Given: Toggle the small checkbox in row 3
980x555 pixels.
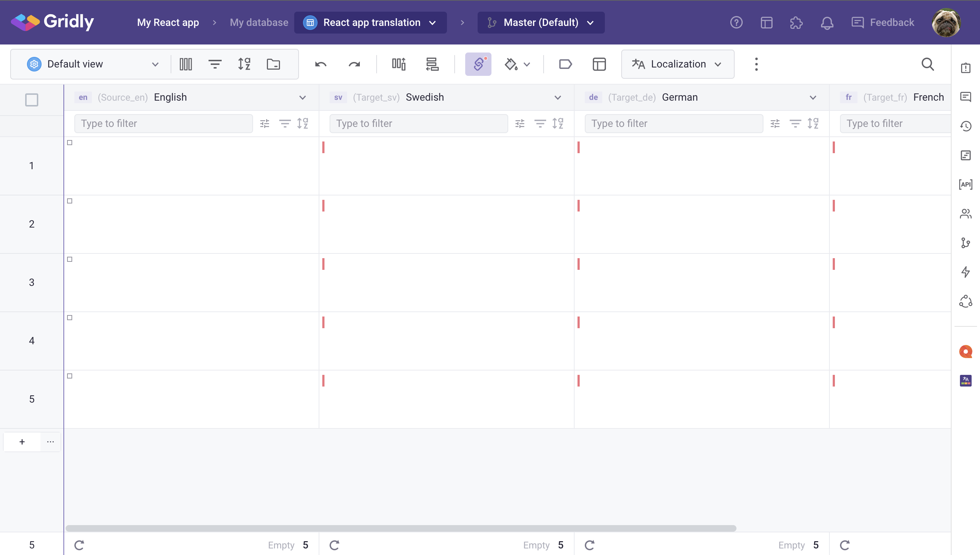Looking at the screenshot, I should tap(70, 259).
